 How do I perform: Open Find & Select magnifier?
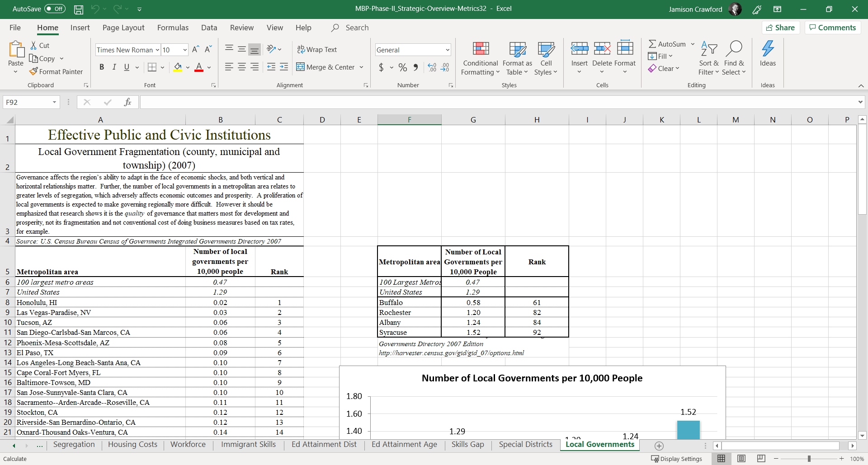point(734,58)
